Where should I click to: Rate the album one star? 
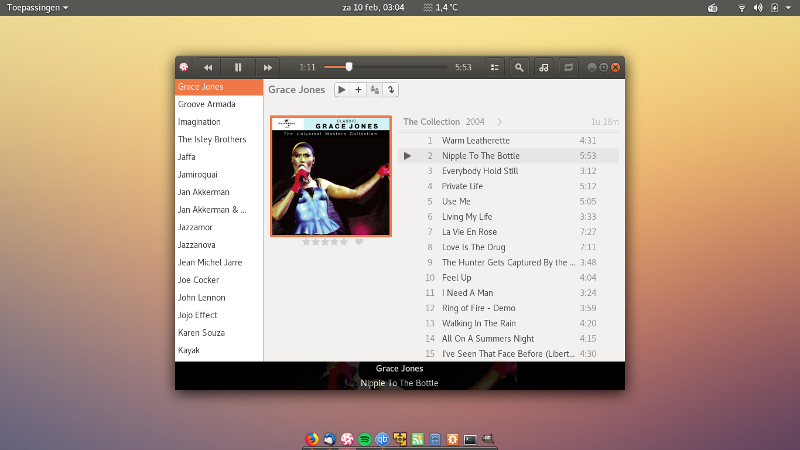click(306, 242)
